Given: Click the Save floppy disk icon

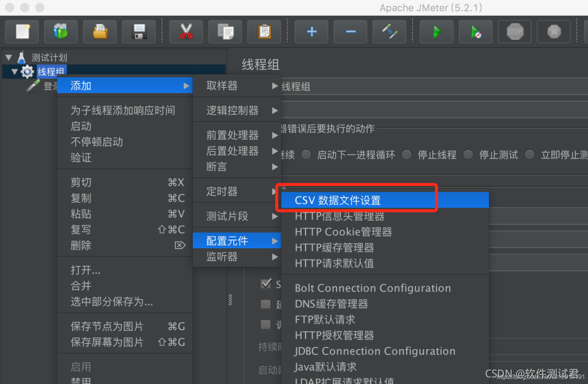Looking at the screenshot, I should 139,32.
